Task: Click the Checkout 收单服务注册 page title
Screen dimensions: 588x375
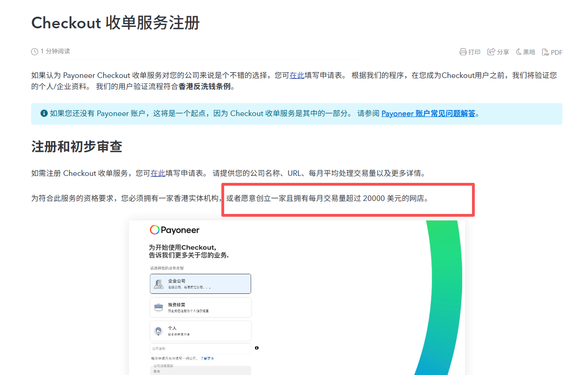Action: point(115,23)
